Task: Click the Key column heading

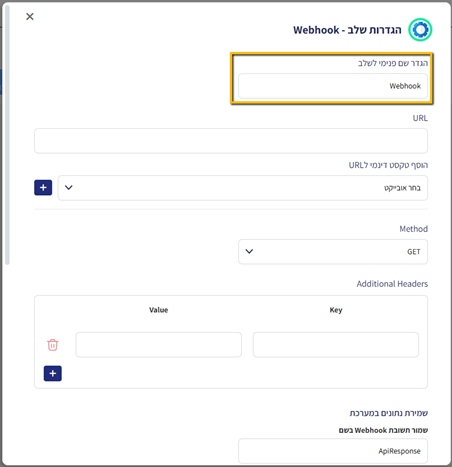Action: click(x=336, y=310)
